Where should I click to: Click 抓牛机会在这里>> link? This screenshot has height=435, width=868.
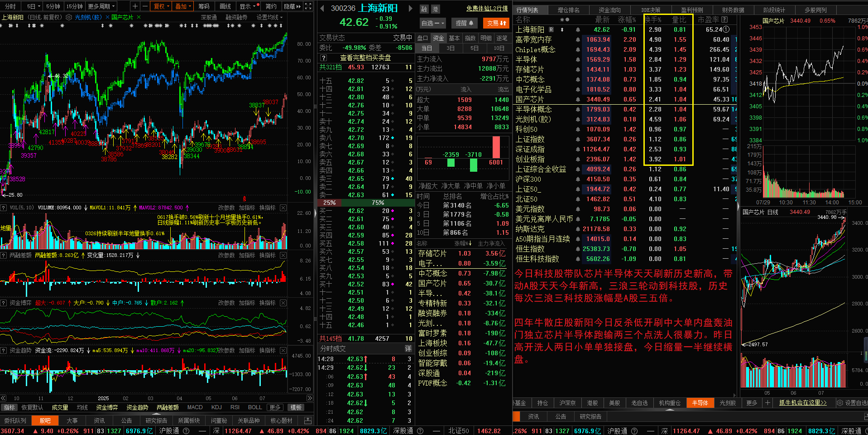[802, 403]
